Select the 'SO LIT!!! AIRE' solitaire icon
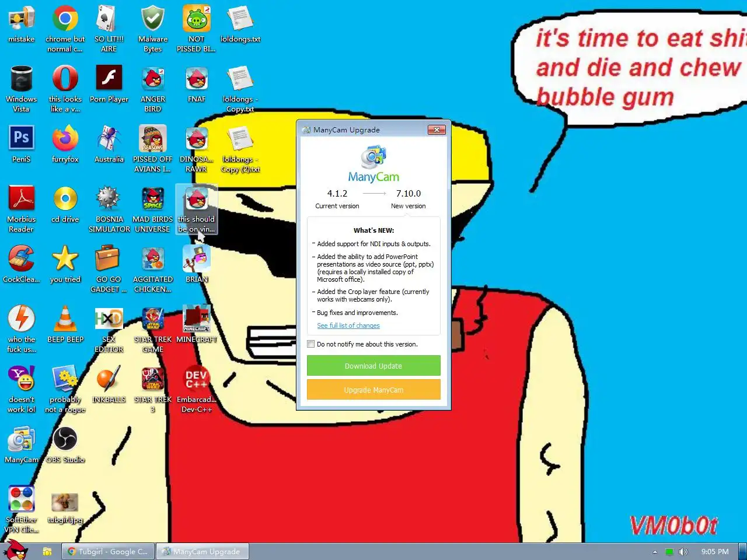Image resolution: width=747 pixels, height=560 pixels. click(109, 19)
